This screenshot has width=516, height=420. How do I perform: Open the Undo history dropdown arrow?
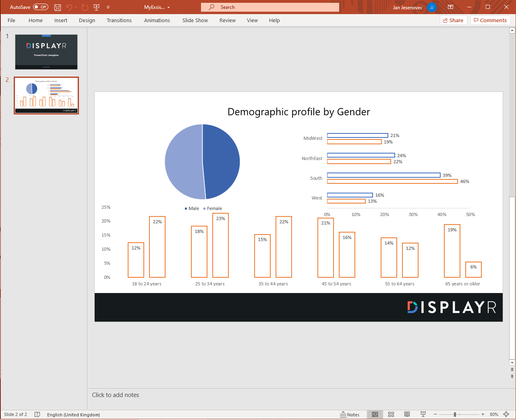(76, 7)
